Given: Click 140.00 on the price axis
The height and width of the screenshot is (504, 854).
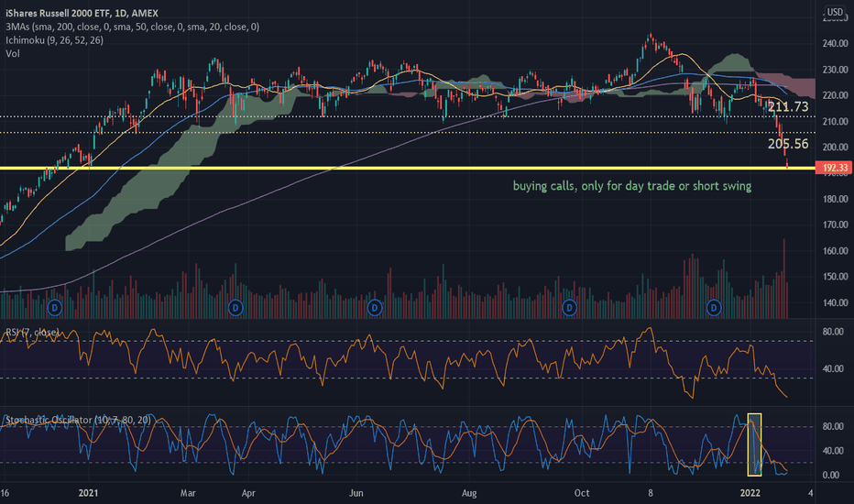Looking at the screenshot, I should tap(835, 303).
